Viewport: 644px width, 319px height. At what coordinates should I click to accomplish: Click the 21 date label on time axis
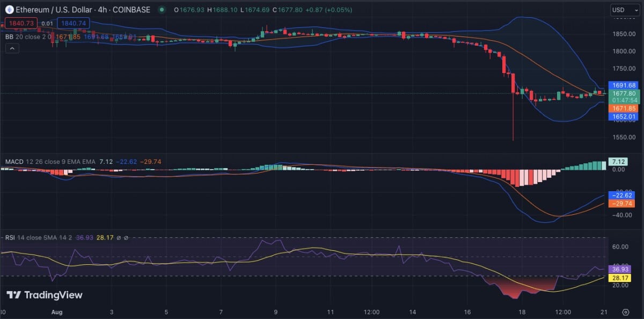pyautogui.click(x=604, y=312)
